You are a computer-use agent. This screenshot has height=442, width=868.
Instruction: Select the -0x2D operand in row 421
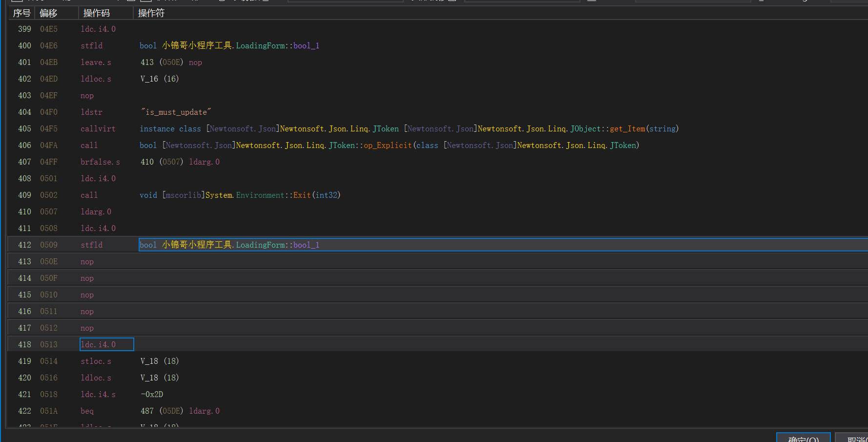click(152, 394)
